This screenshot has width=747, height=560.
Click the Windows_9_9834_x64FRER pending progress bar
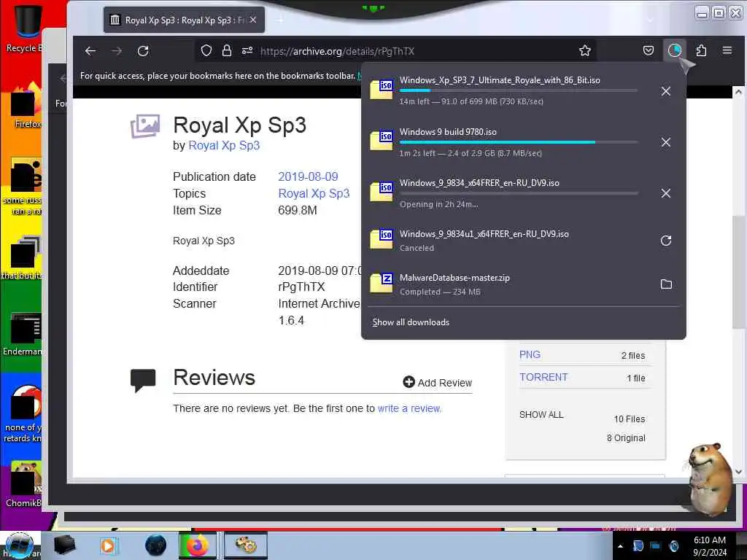519,192
